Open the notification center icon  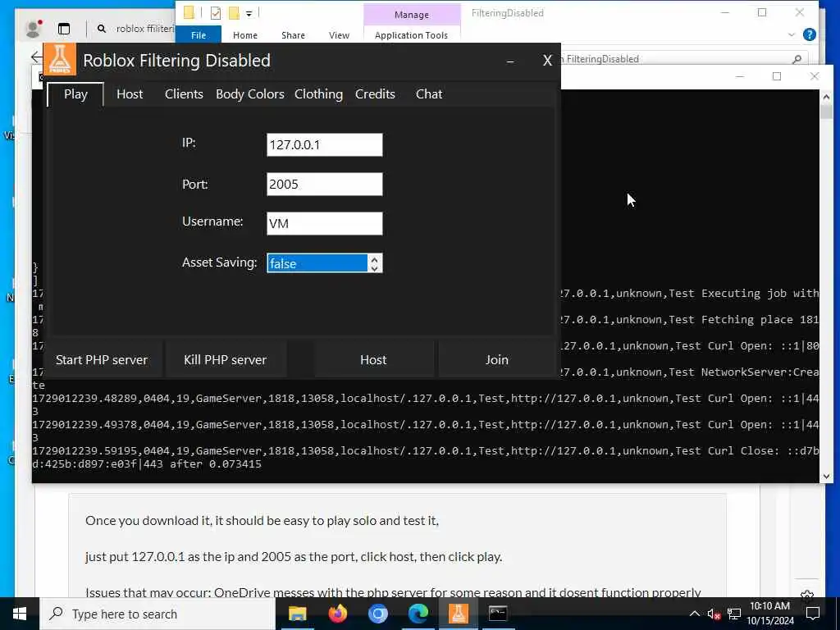813,614
